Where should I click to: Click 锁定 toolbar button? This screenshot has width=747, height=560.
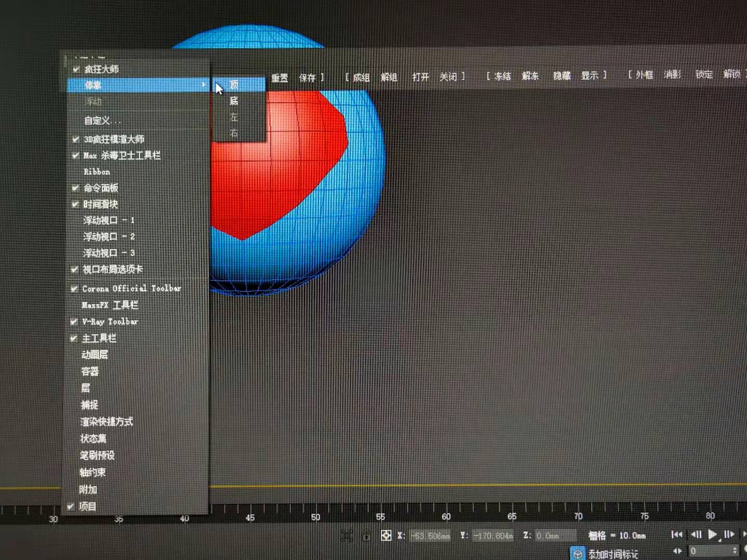pos(704,74)
